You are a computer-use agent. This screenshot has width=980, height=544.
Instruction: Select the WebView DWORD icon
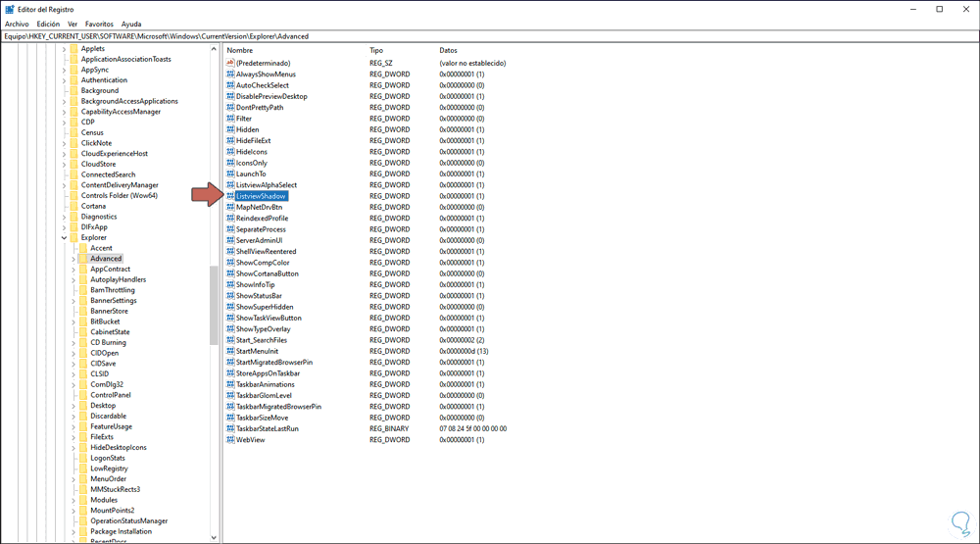pos(230,440)
